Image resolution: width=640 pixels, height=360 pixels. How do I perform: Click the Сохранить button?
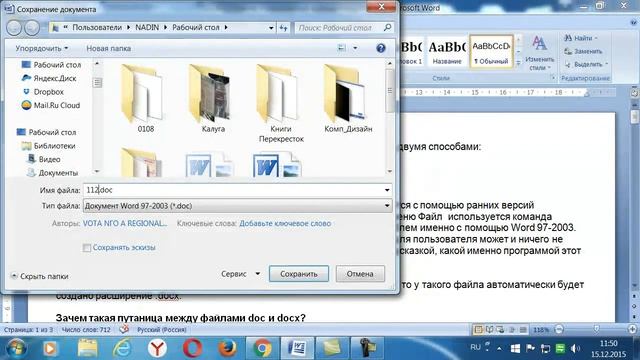pos(299,274)
